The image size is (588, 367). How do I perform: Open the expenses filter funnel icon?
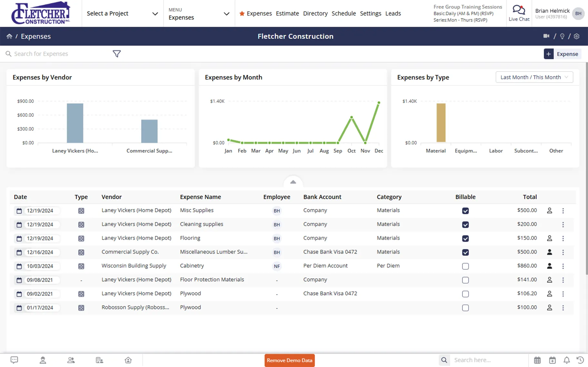coord(117,54)
